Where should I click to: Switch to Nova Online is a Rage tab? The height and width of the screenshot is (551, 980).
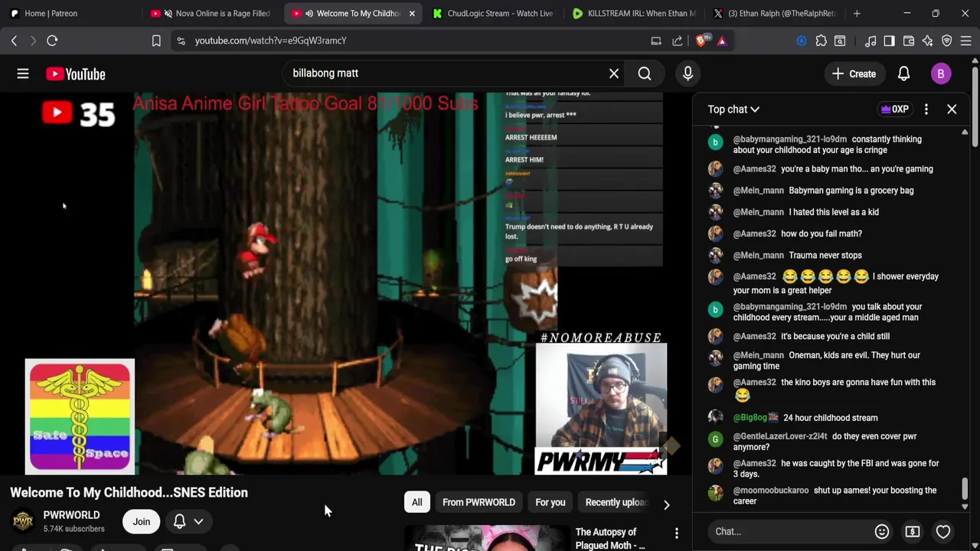coord(212,13)
